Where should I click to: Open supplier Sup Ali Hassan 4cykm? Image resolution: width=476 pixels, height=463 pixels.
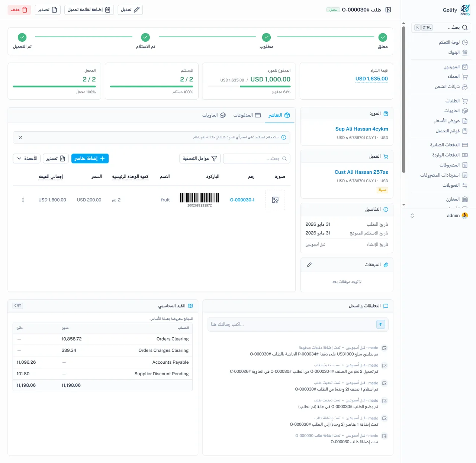[x=361, y=129]
